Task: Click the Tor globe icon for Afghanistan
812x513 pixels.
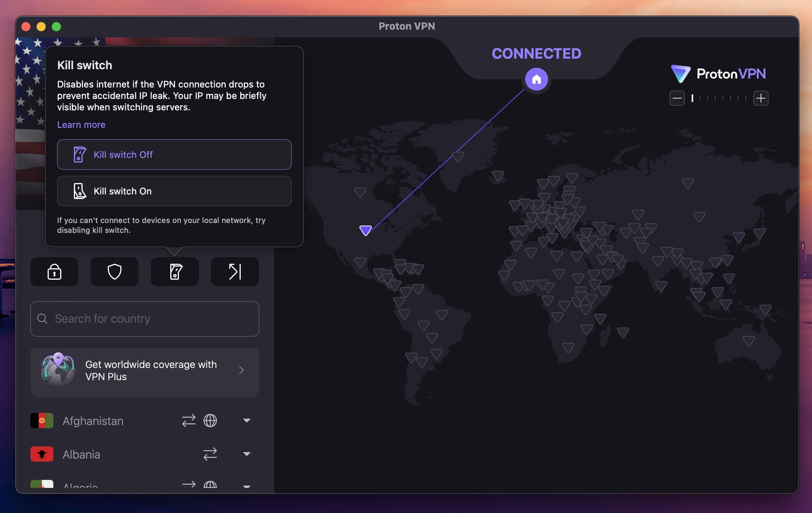Action: (210, 421)
